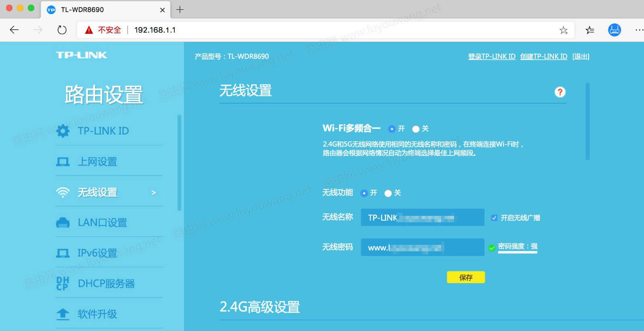Screen dimensions: 644x331
Task: Click the not-secure warning triangle icon
Action: click(x=89, y=30)
